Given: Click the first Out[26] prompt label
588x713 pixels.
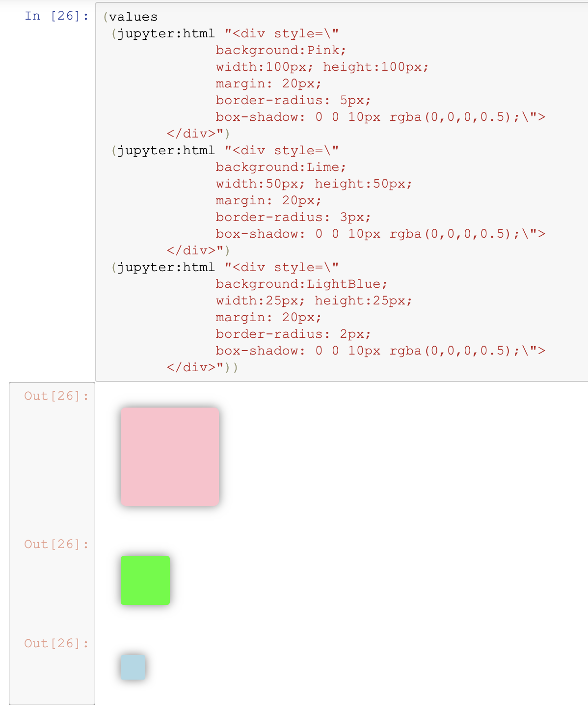Looking at the screenshot, I should [x=56, y=396].
